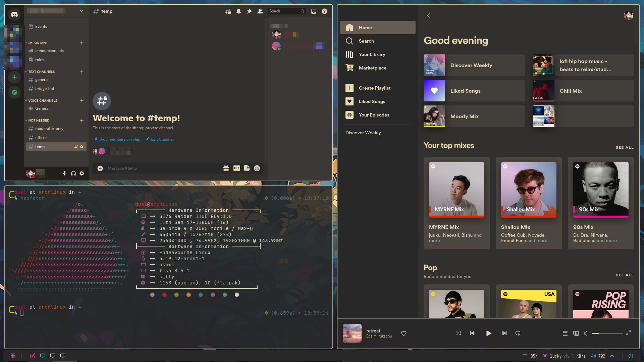Screen dimensions: 644x362
Task: Open the Spotify queue icon
Action: pyautogui.click(x=565, y=333)
